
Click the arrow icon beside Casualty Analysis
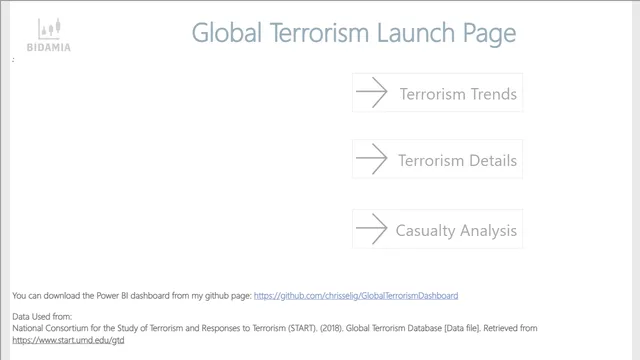tap(371, 229)
